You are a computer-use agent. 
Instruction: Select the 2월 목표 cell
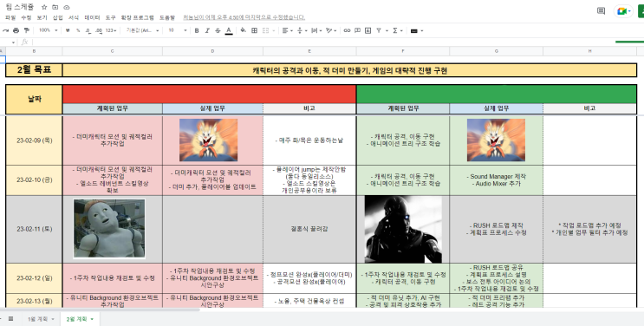34,70
